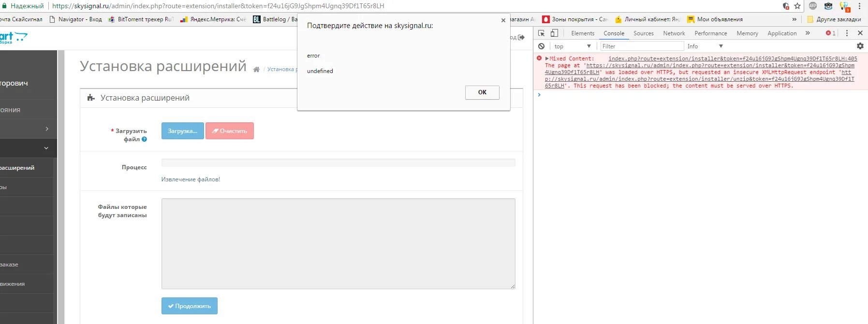Screen dimensions: 868x324
Task: Click OK in the alert dialog
Action: click(x=482, y=92)
